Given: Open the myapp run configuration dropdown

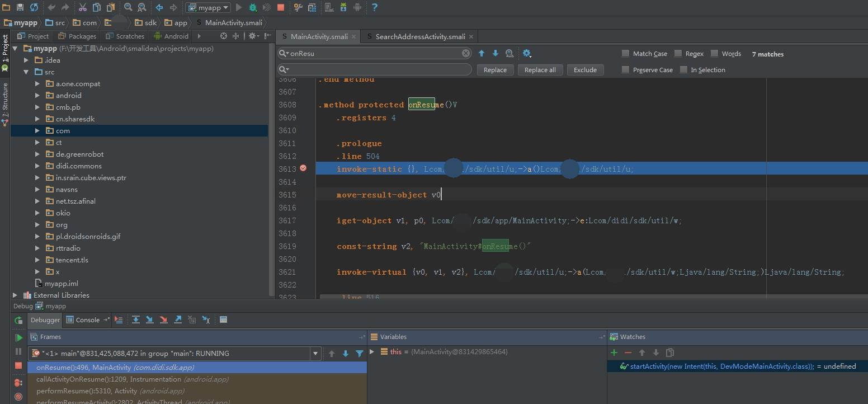Looking at the screenshot, I should tap(208, 7).
